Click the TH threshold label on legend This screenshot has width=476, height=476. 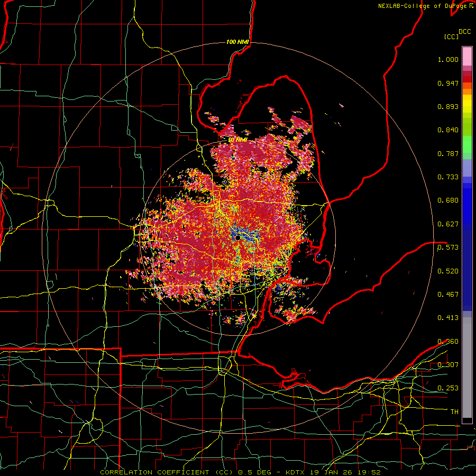click(x=454, y=412)
